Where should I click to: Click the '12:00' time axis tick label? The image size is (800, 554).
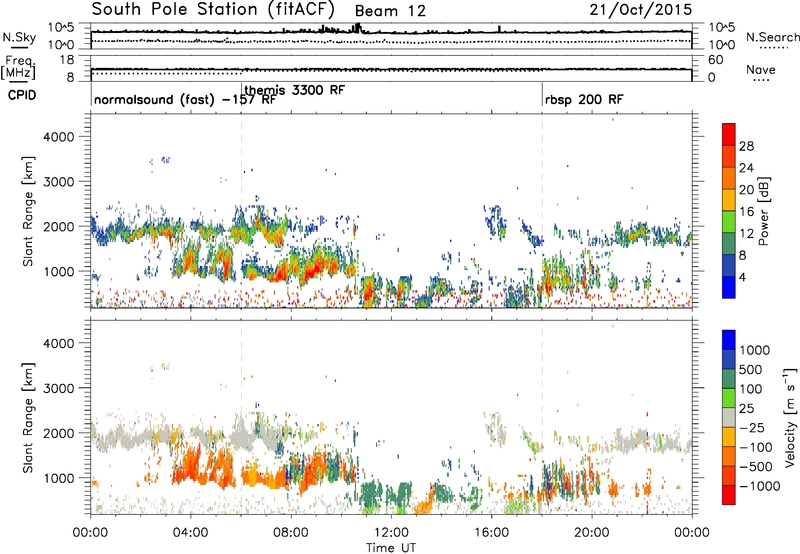391,532
